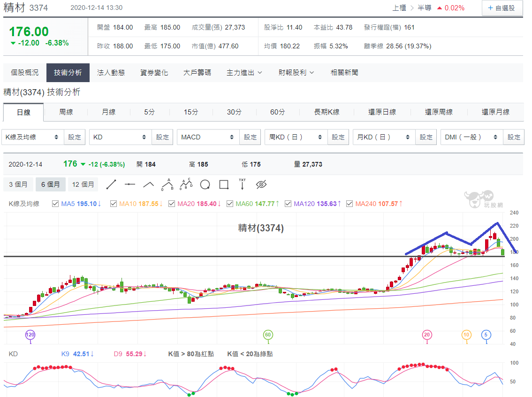Pick the angle line drawing tool

coord(149,184)
